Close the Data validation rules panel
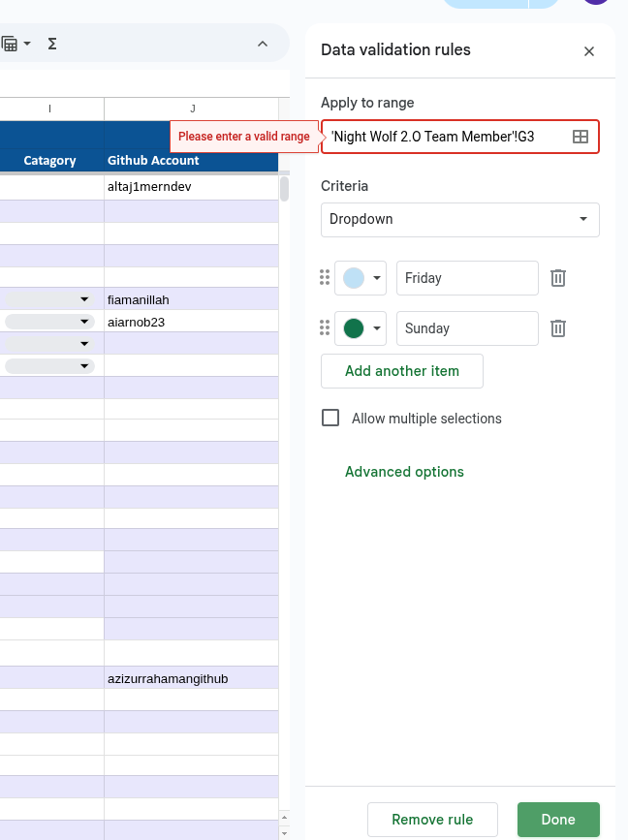This screenshot has height=840, width=628. click(x=588, y=51)
